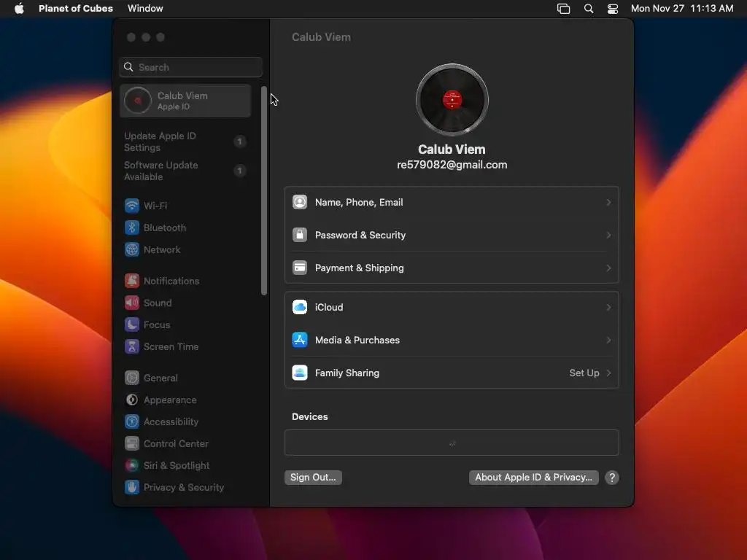Click the Devices section heading
747x560 pixels.
309,416
